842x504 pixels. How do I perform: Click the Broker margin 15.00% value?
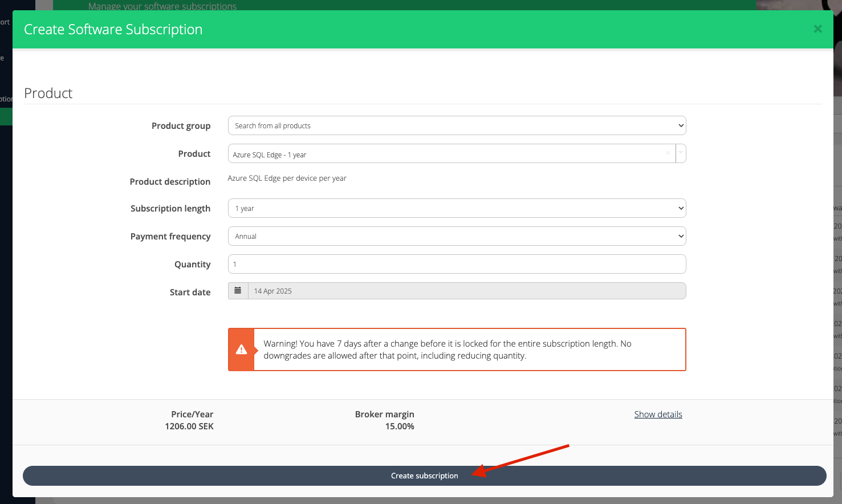(x=399, y=426)
